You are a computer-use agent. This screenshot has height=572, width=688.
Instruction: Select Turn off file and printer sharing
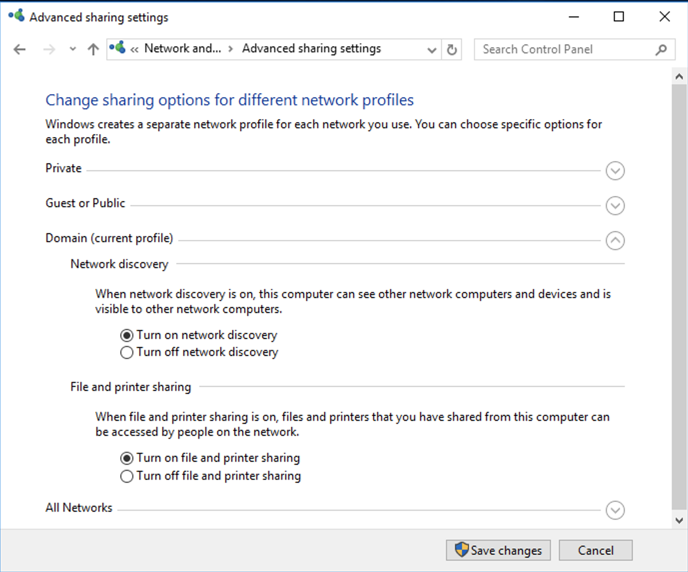tap(127, 476)
